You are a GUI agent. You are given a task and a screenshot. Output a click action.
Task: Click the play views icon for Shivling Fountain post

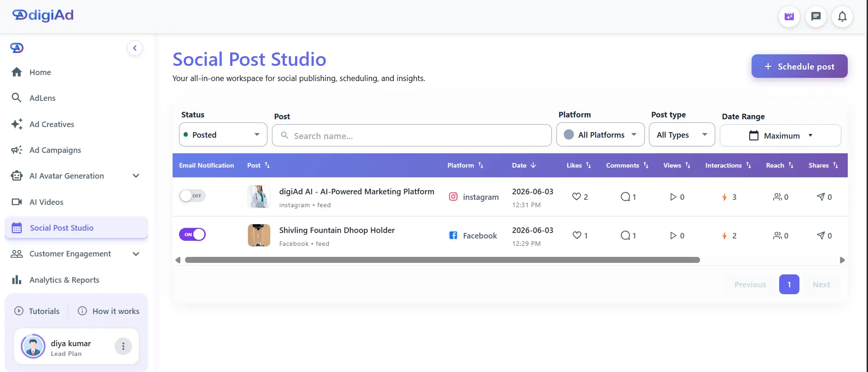[x=673, y=235]
